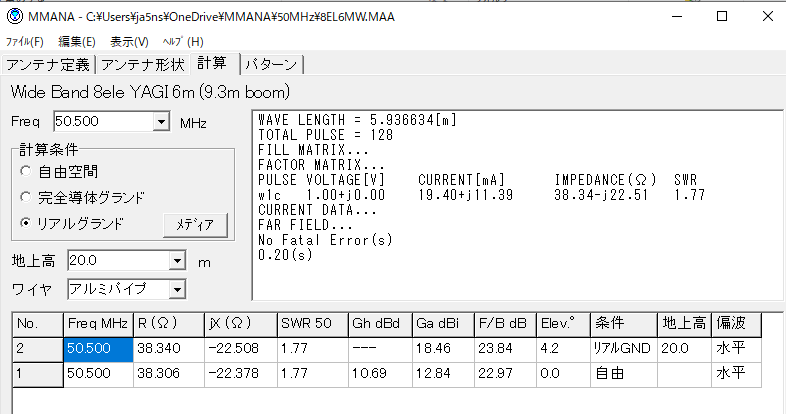The width and height of the screenshot is (786, 414).
Task: Expand the 地上高 height dropdown
Action: point(177,261)
